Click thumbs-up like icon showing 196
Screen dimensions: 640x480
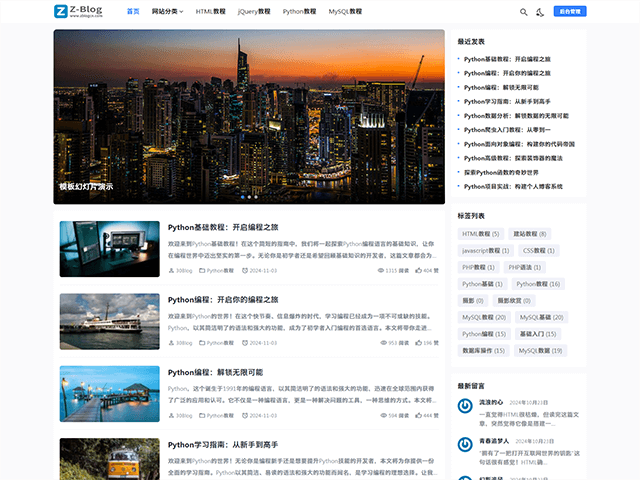tap(418, 343)
